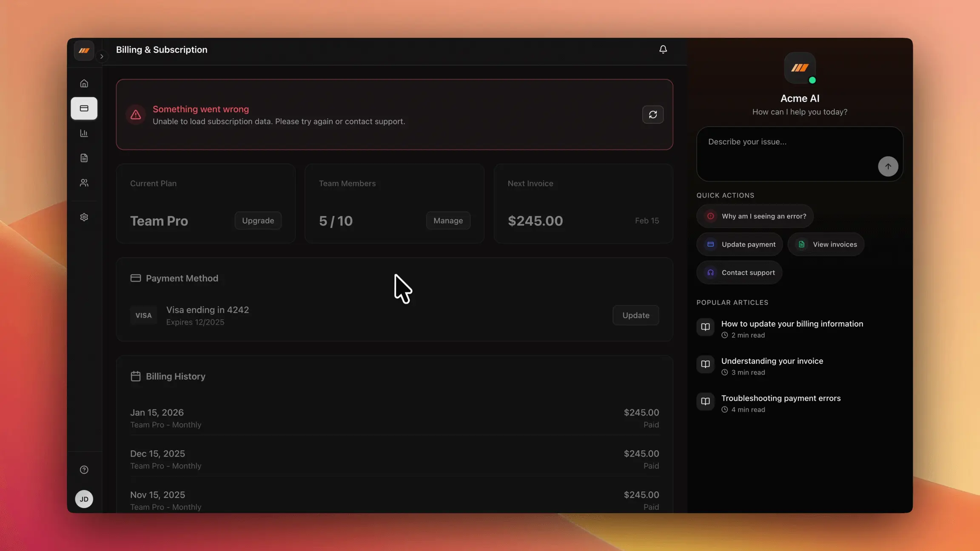
Task: Open the Analytics bar chart icon
Action: [x=84, y=133]
